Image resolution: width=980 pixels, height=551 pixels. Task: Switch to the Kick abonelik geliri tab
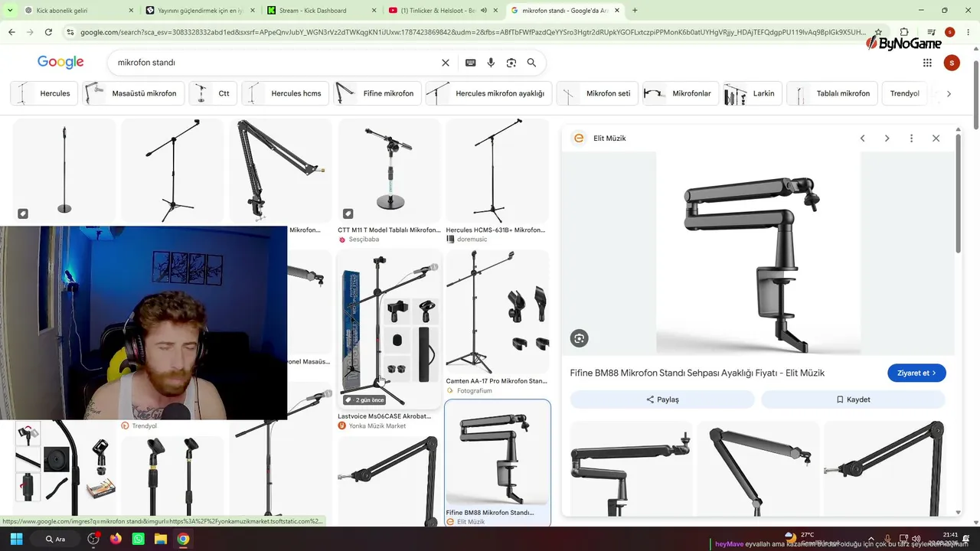pos(79,11)
